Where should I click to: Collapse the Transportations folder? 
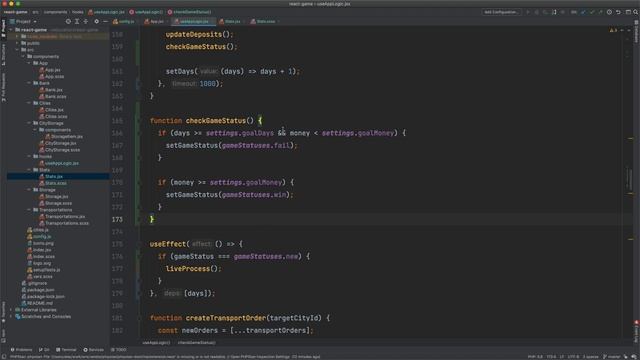click(29, 210)
